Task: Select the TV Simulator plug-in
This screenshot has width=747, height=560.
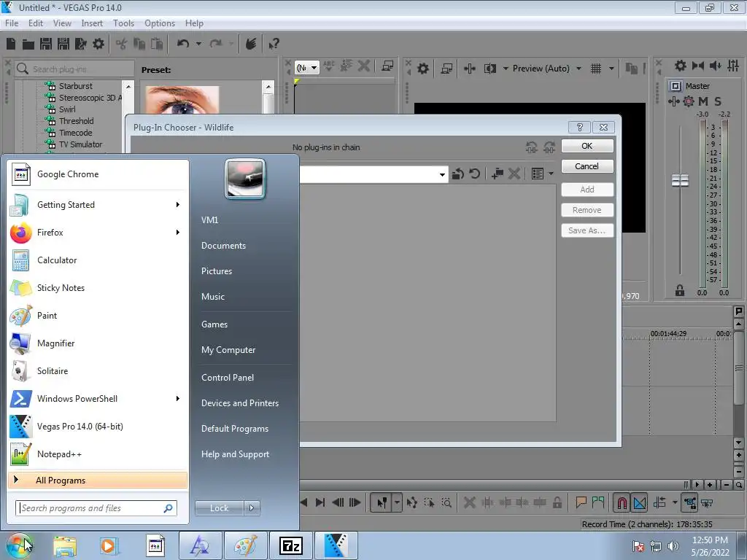Action: (x=80, y=144)
